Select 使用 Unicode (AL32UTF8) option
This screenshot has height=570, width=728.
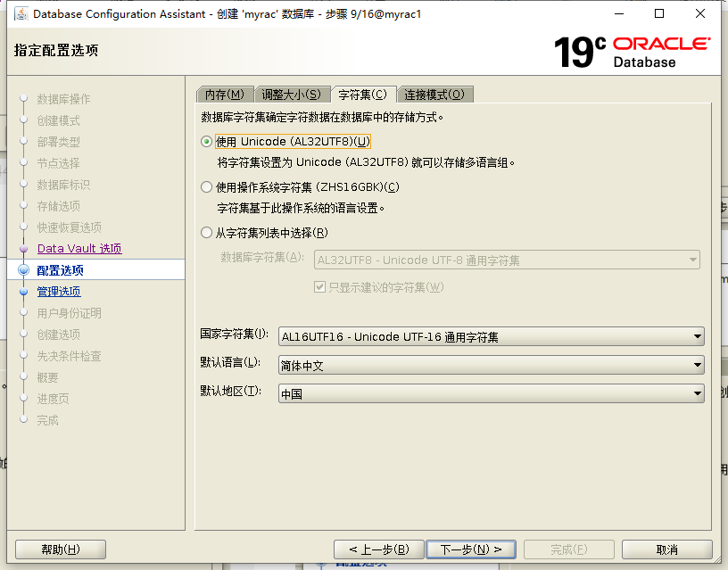(x=205, y=140)
